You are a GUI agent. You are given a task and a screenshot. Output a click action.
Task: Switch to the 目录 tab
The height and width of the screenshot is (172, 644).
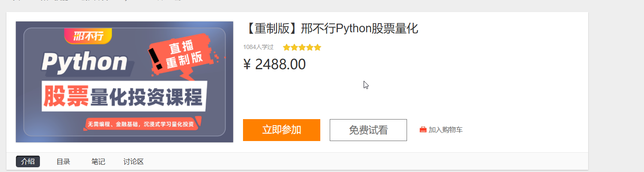point(64,162)
